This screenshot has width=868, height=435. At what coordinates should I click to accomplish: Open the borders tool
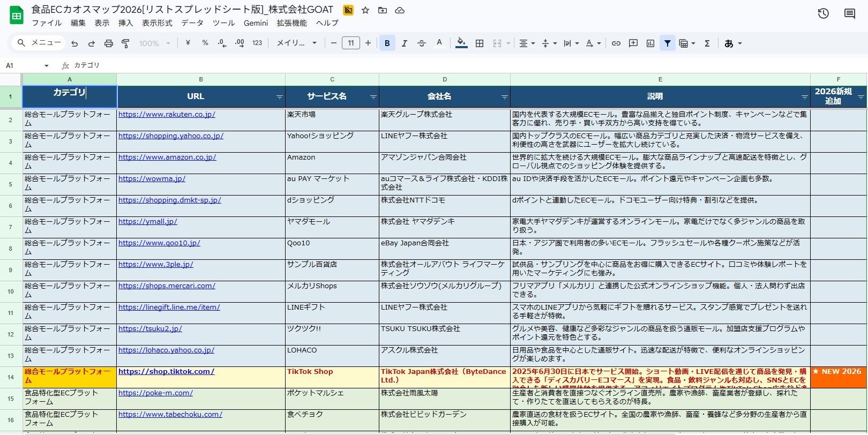[x=480, y=43]
